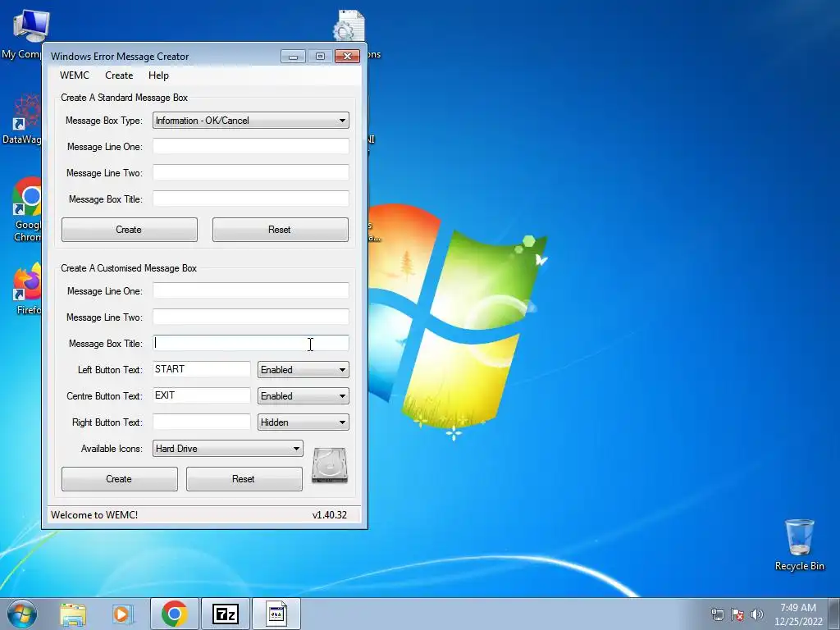Viewport: 840px width, 630px height.
Task: Click the Welcome to WEMC! status text
Action: pos(94,515)
